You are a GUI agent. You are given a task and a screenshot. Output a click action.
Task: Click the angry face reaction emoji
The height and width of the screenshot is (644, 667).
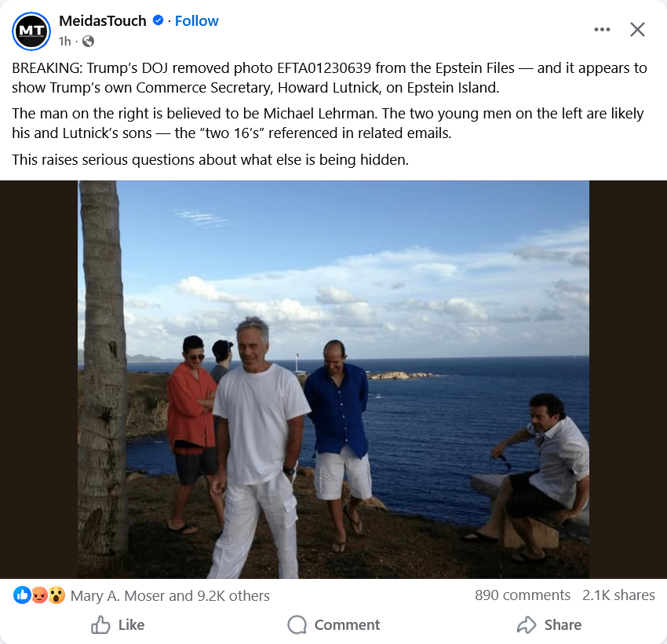pyautogui.click(x=39, y=595)
